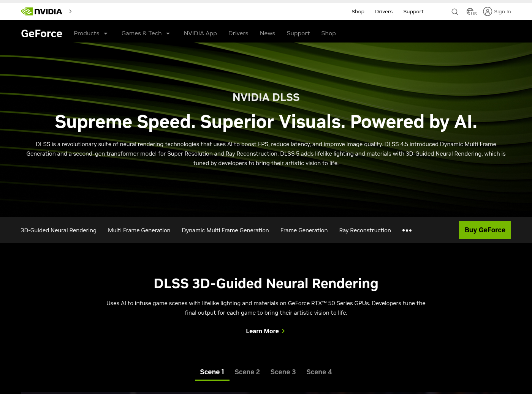Click the user account avatar icon
532x394 pixels.
pyautogui.click(x=488, y=11)
